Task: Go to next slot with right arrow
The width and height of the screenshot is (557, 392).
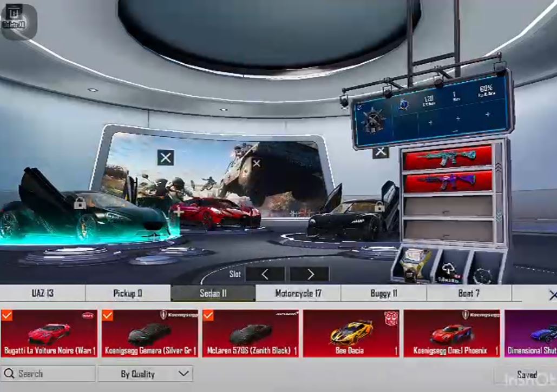Action: (x=310, y=274)
